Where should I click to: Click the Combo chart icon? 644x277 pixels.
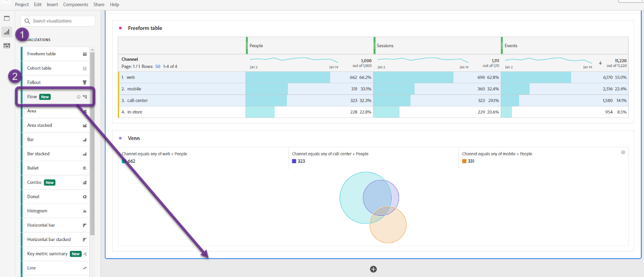(x=85, y=183)
